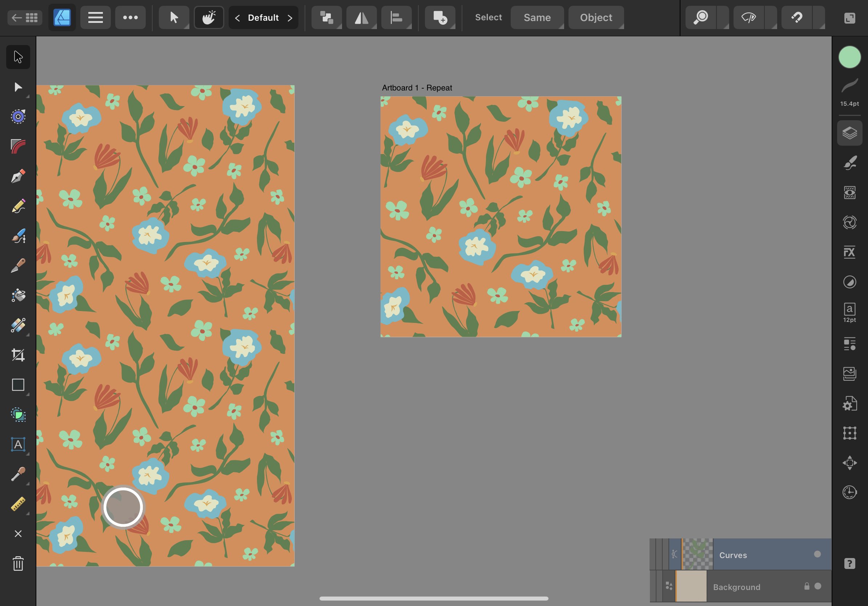
Task: Open the green fill color swatch
Action: click(x=849, y=57)
